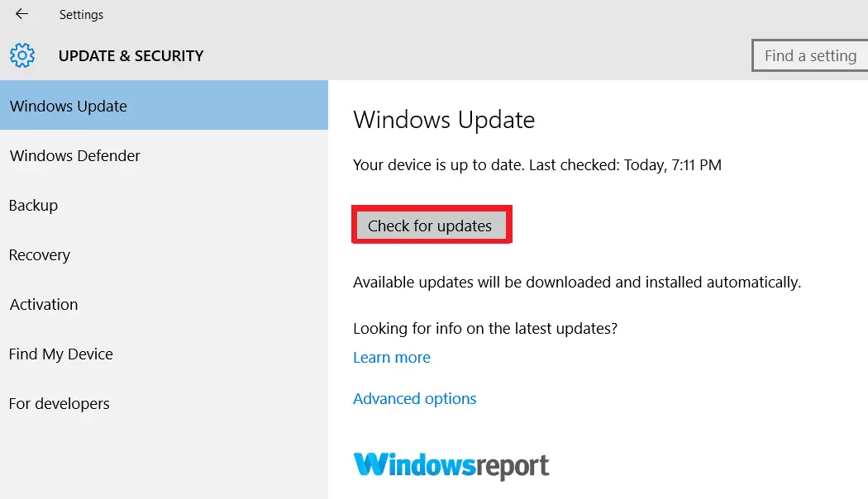Open the Advanced options link
Viewport: 868px width, 499px height.
[x=415, y=399]
